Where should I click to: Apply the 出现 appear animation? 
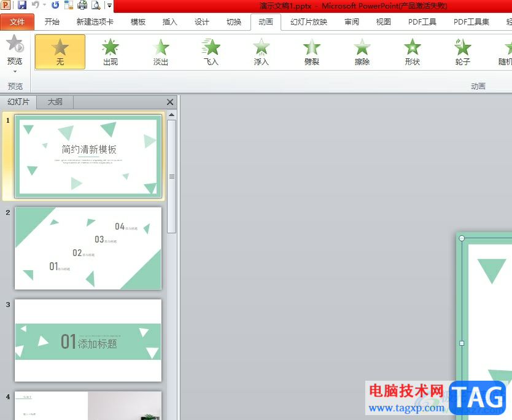[x=111, y=52]
